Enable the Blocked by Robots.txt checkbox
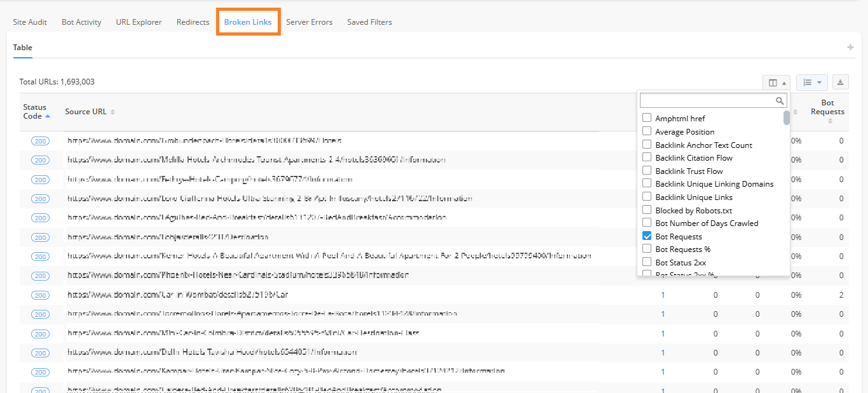 [647, 210]
